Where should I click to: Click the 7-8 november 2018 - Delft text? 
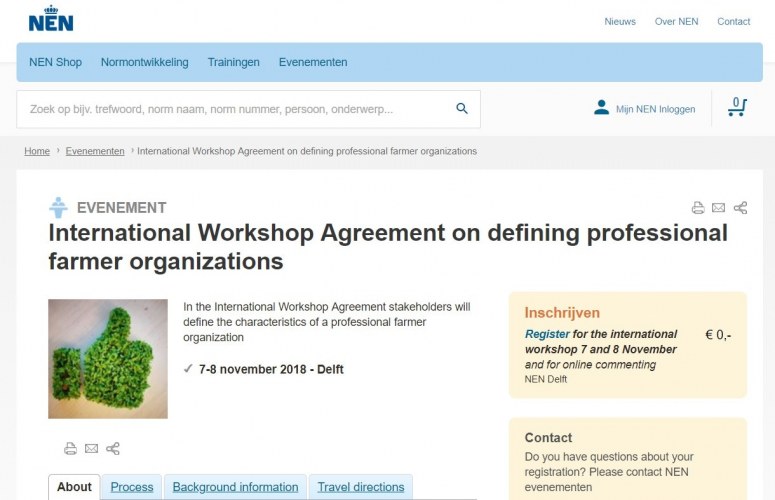[x=271, y=370]
